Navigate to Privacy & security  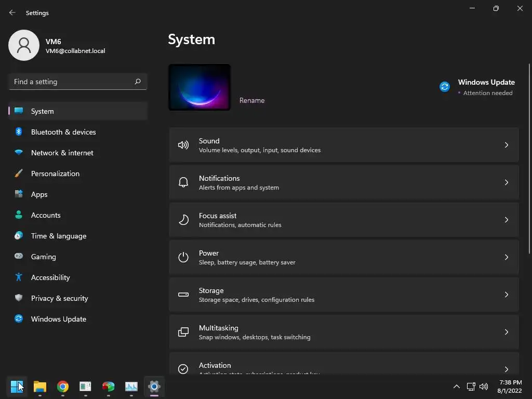pos(78,298)
